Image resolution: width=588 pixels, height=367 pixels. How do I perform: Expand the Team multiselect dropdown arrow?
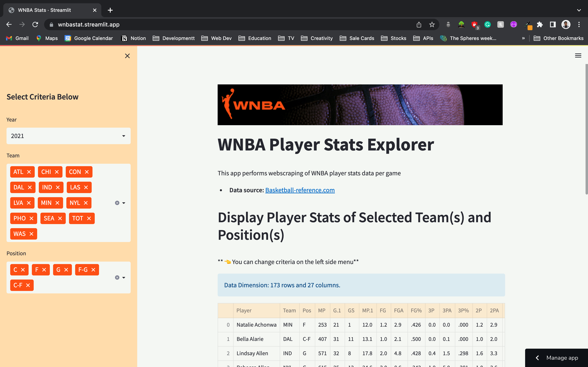tap(124, 203)
